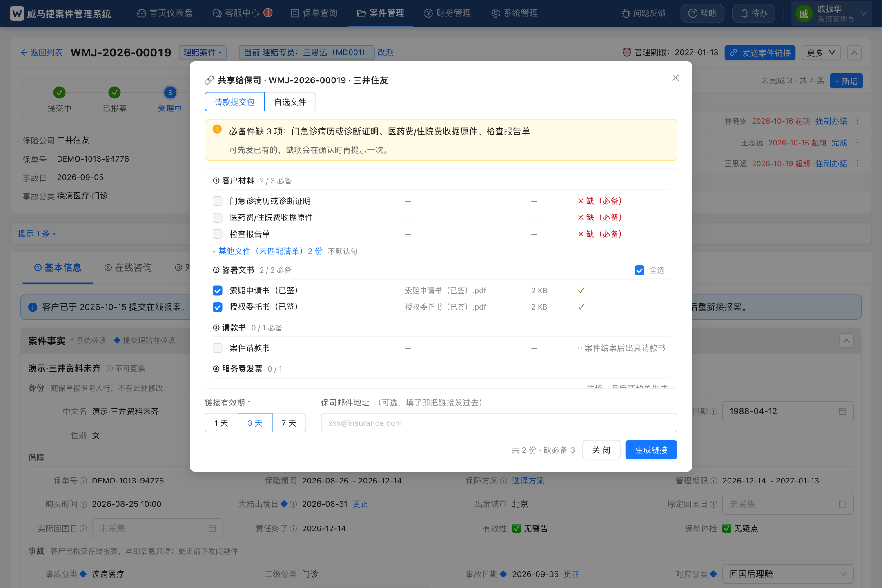
Task: Check 门急诊病历或诊断证明 checkbox
Action: pos(218,201)
